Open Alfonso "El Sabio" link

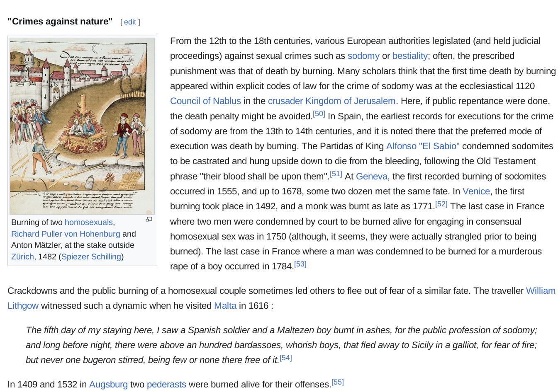click(x=422, y=146)
